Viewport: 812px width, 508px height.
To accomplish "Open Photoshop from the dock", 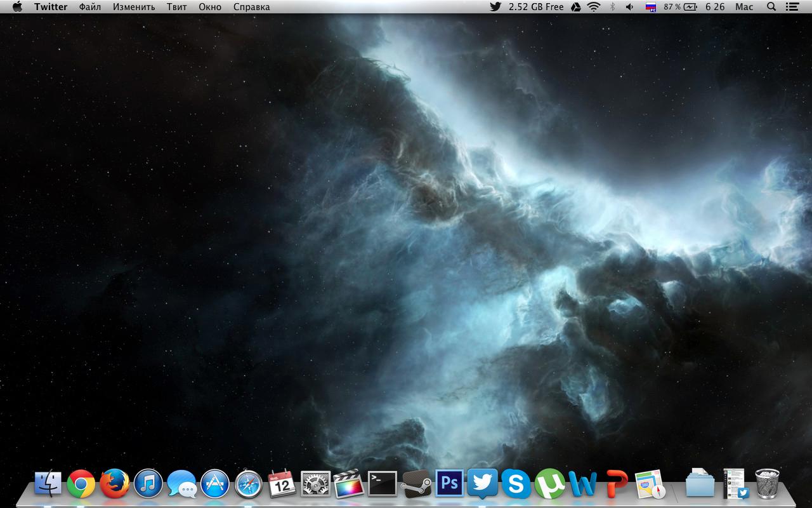I will 449,484.
